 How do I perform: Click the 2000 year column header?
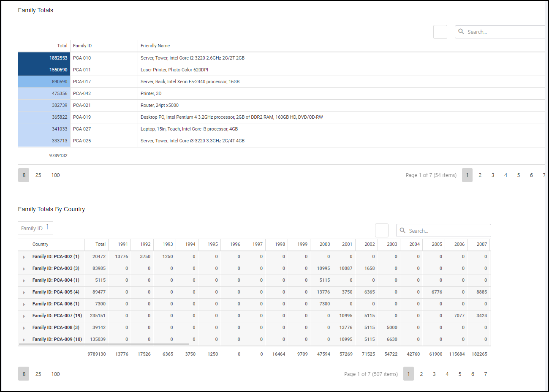point(324,244)
